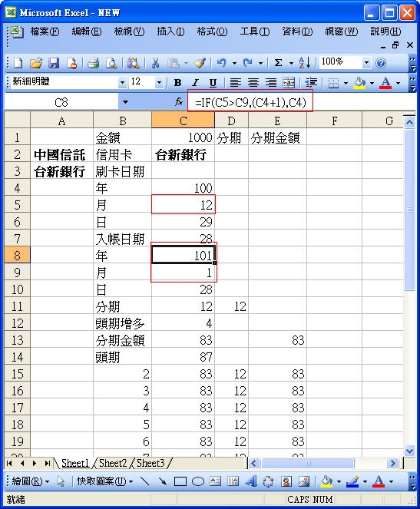The image size is (420, 509).
Task: Select the Rectangle drawing tool
Action: point(180,481)
